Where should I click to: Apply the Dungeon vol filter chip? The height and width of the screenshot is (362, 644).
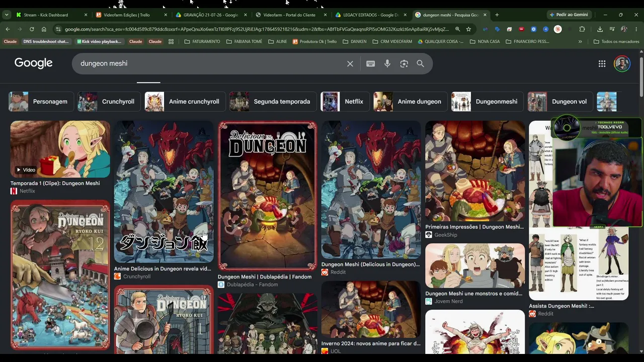pos(560,102)
